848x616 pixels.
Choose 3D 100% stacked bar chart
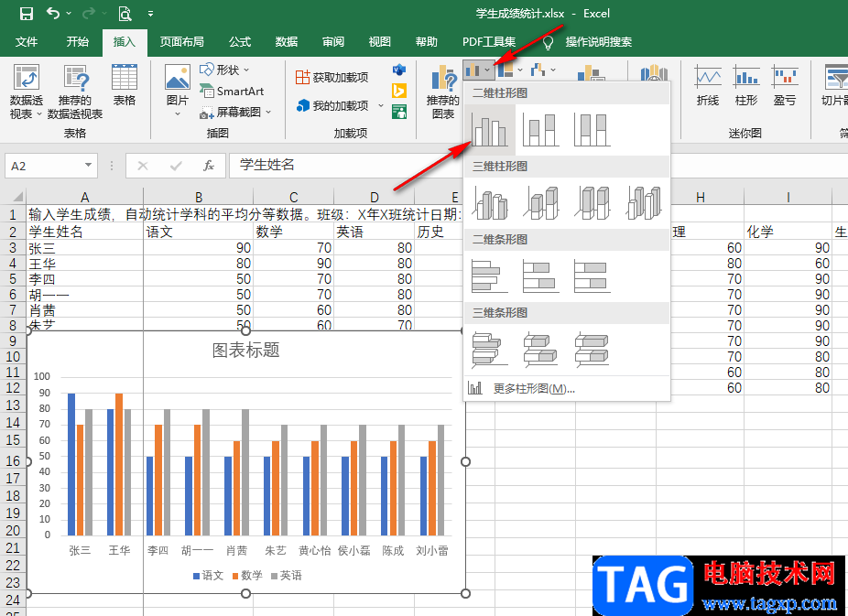click(x=592, y=350)
